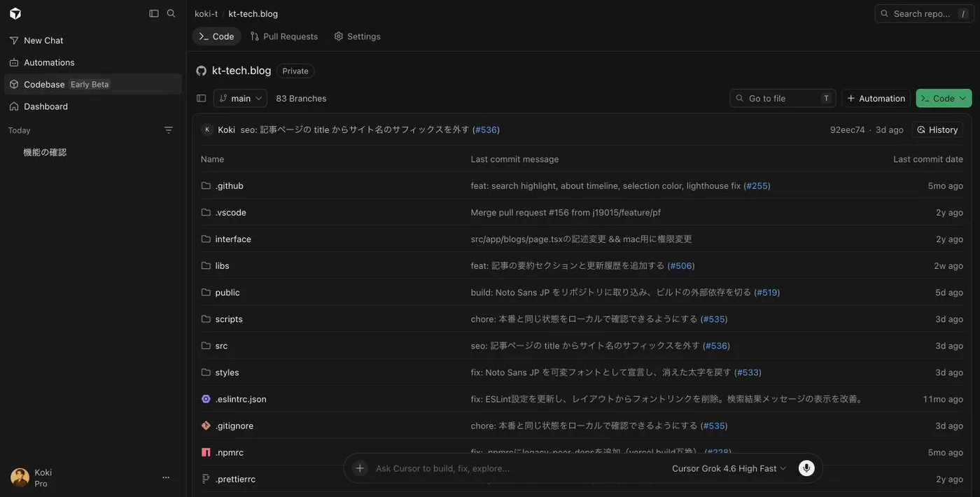Open the 92eec74 commit hash
Viewport: 980px width, 497px height.
(x=848, y=129)
